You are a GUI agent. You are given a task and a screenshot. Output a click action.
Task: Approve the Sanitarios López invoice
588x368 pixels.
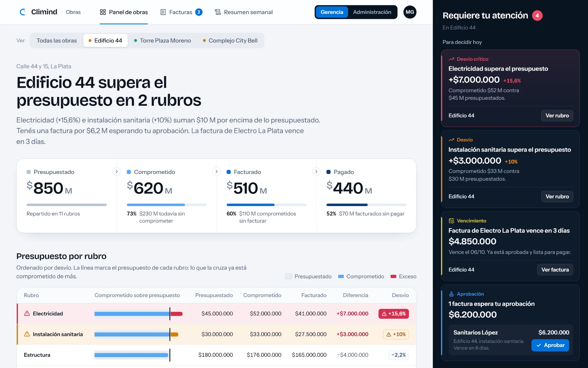coord(550,345)
